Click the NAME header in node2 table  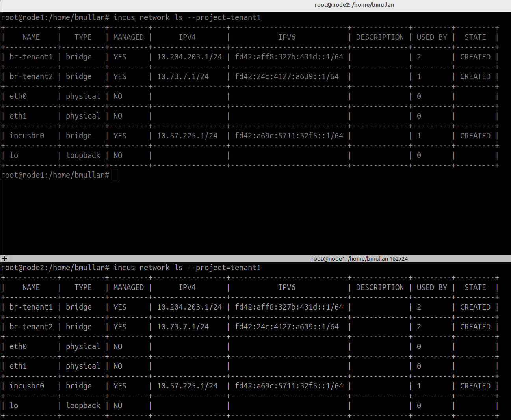point(31,287)
